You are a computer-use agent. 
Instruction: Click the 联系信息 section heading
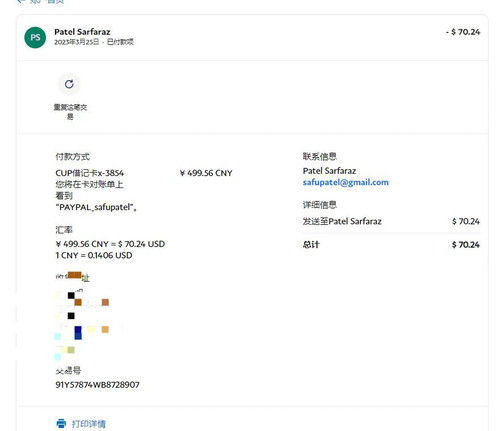[x=320, y=156]
